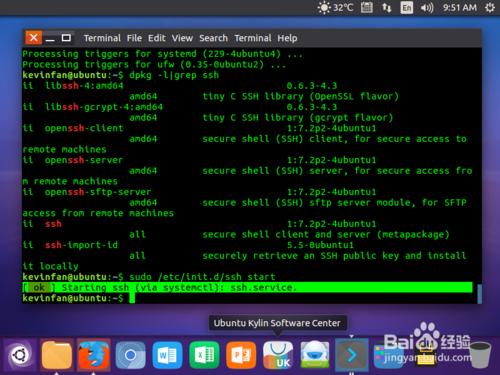The image size is (500, 375).
Task: Click the terminal scrollbar handle
Action: tap(479, 294)
